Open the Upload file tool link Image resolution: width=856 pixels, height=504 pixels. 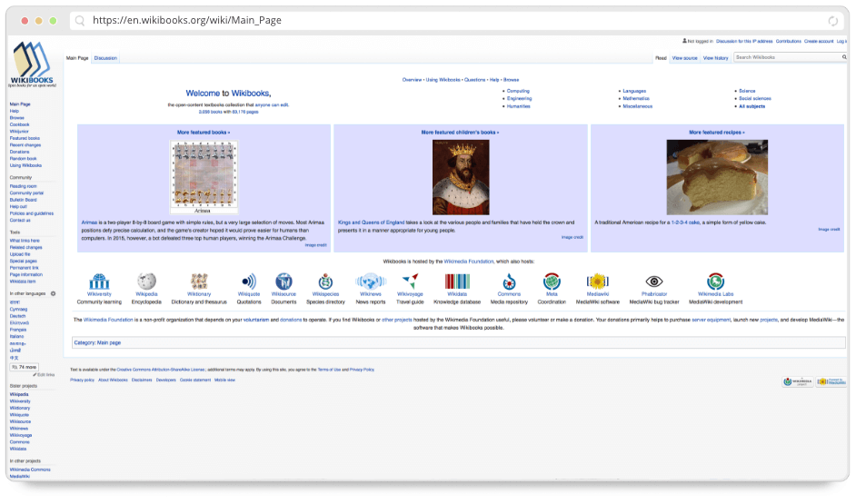click(20, 254)
